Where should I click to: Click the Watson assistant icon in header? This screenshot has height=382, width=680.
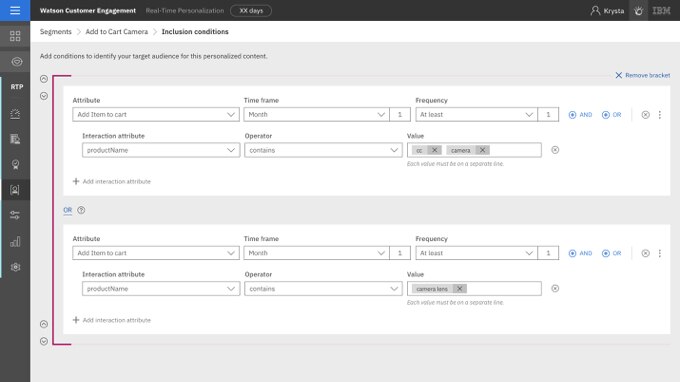click(638, 10)
